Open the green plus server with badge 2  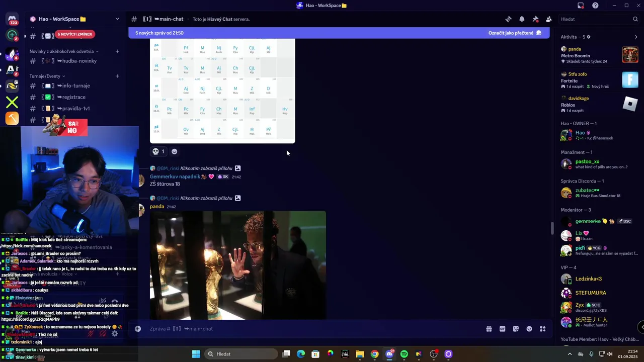pos(12,35)
